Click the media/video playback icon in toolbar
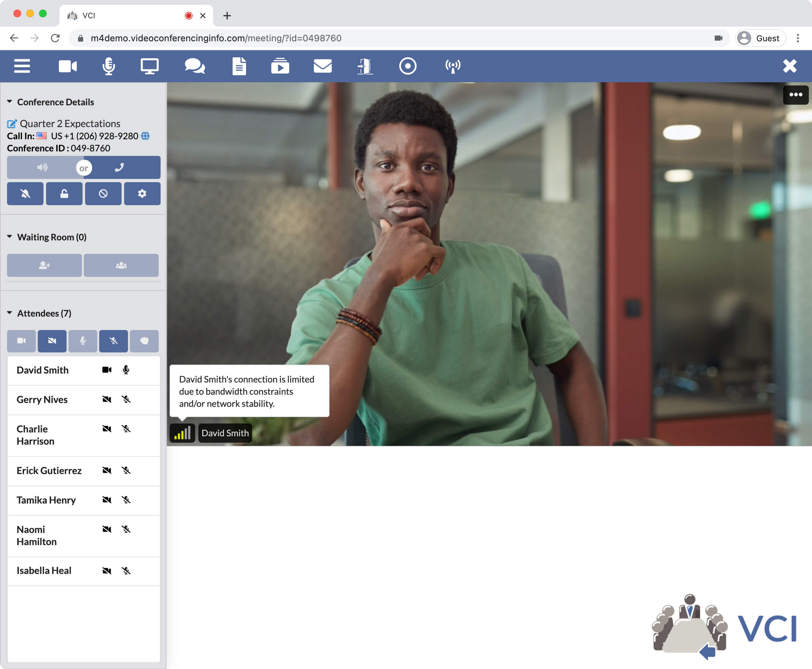812x669 pixels. pos(281,66)
